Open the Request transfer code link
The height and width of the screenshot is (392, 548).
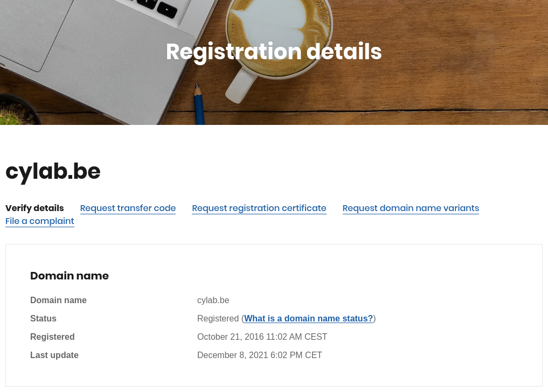pyautogui.click(x=128, y=208)
